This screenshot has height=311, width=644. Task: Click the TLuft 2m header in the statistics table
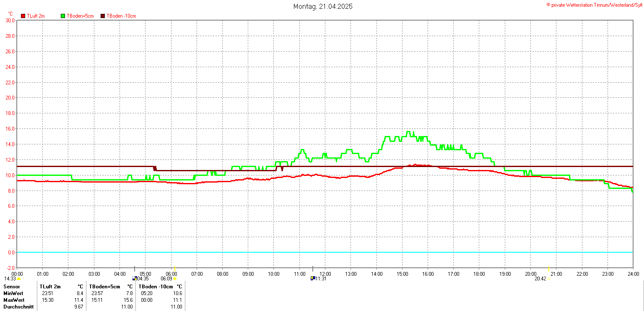pyautogui.click(x=50, y=287)
